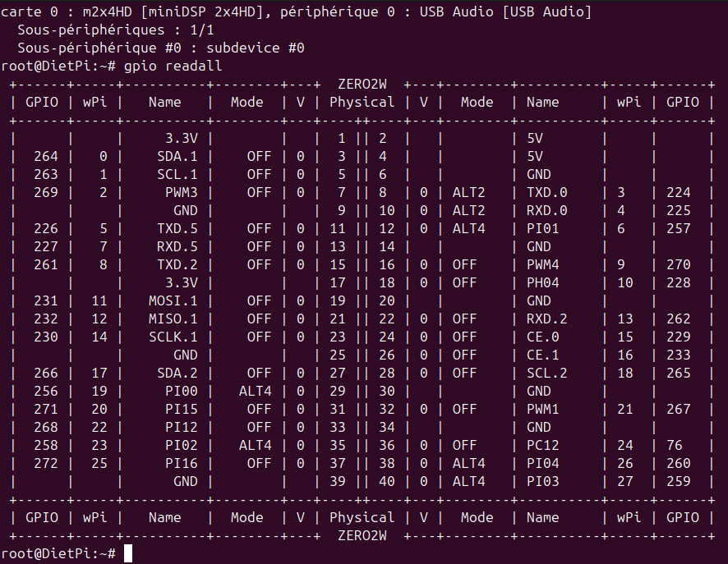Screen dimensions: 728x564
Task: Select the top-left GPIO column header
Action: [x=42, y=102]
